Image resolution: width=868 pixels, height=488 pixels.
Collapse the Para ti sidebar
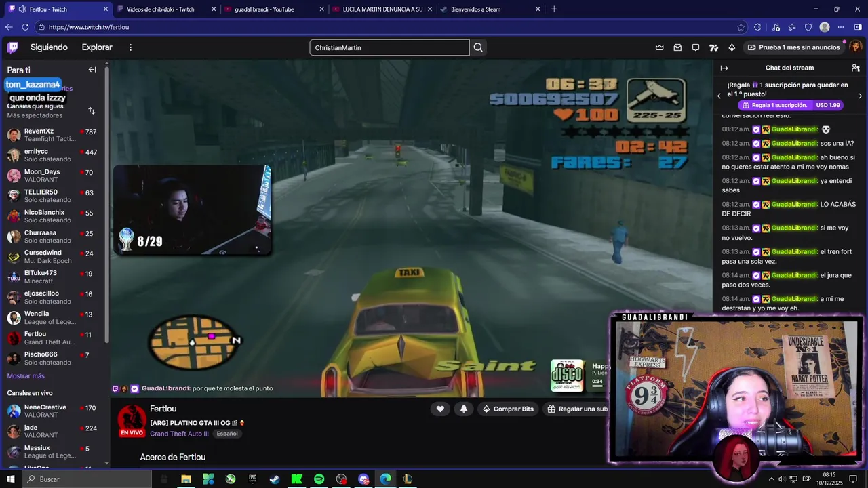click(x=92, y=70)
